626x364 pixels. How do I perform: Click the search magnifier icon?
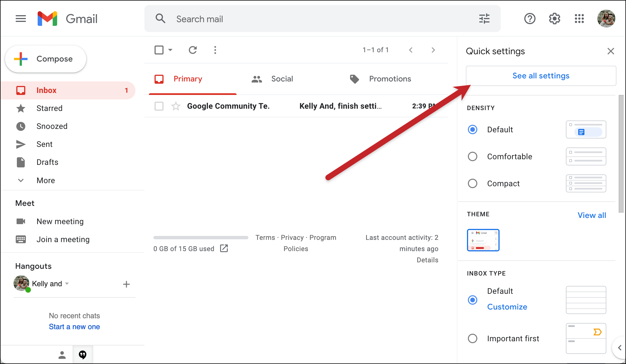coord(160,19)
